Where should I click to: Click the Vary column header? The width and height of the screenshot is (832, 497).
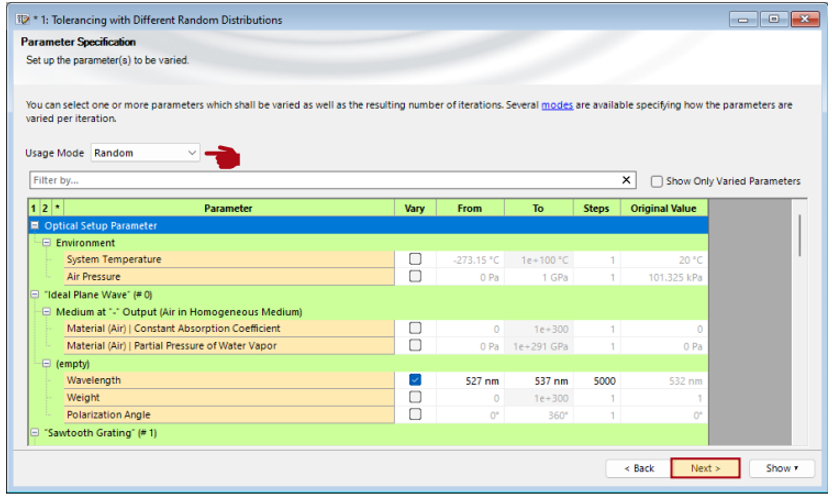[415, 208]
